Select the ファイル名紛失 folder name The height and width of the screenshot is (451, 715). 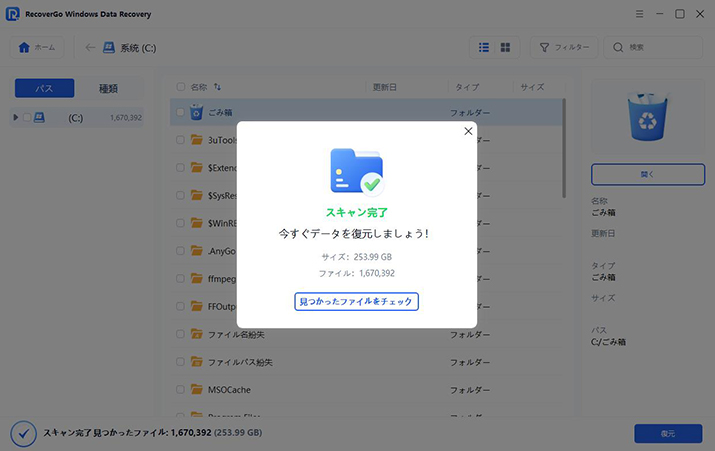click(236, 335)
